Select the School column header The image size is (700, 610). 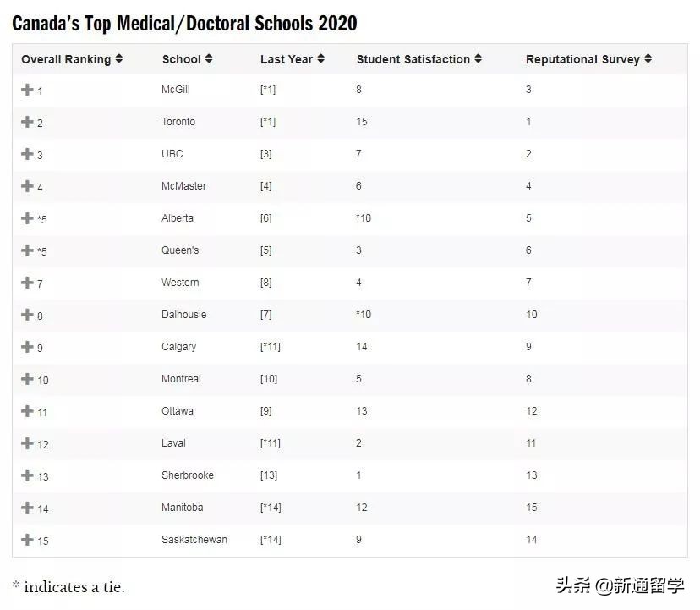181,59
